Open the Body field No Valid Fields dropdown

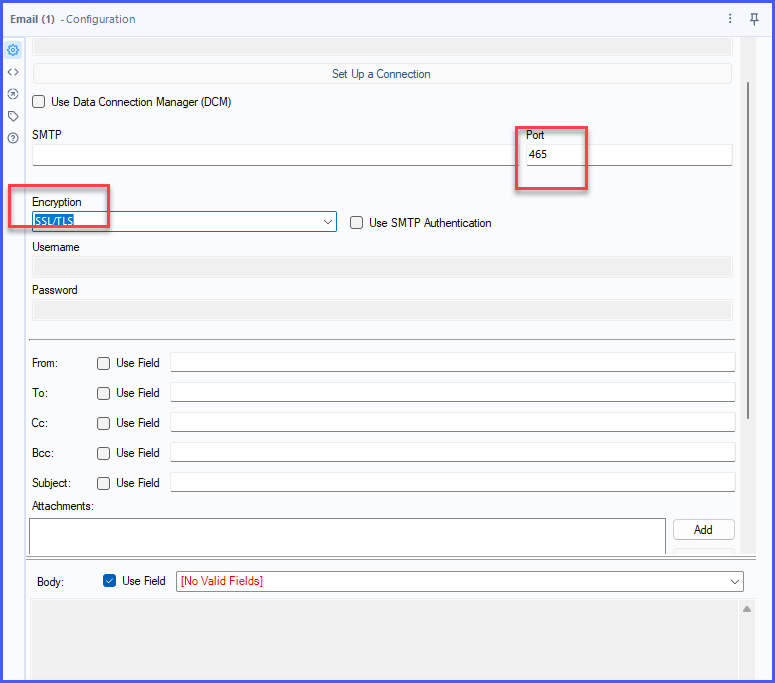pos(736,581)
